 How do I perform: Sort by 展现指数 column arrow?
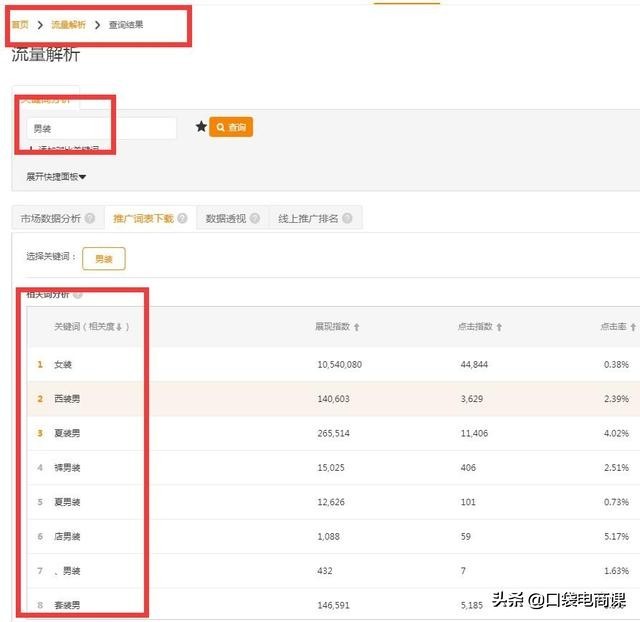click(357, 327)
